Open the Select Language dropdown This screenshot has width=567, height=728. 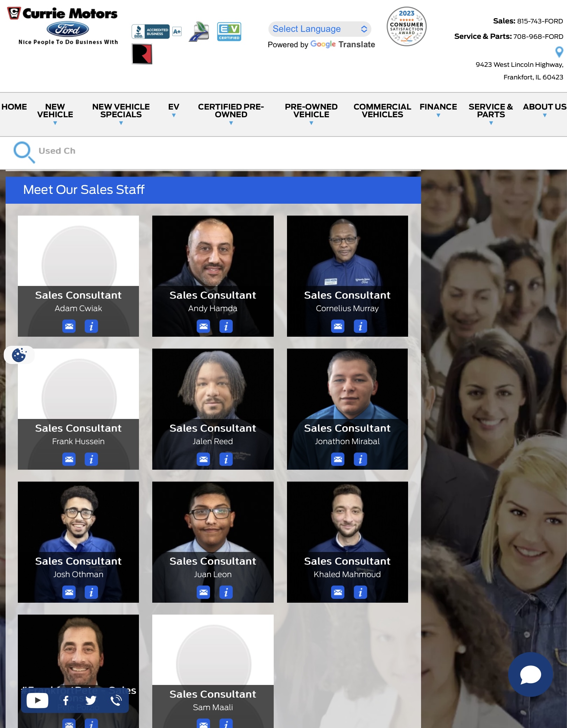click(x=320, y=29)
